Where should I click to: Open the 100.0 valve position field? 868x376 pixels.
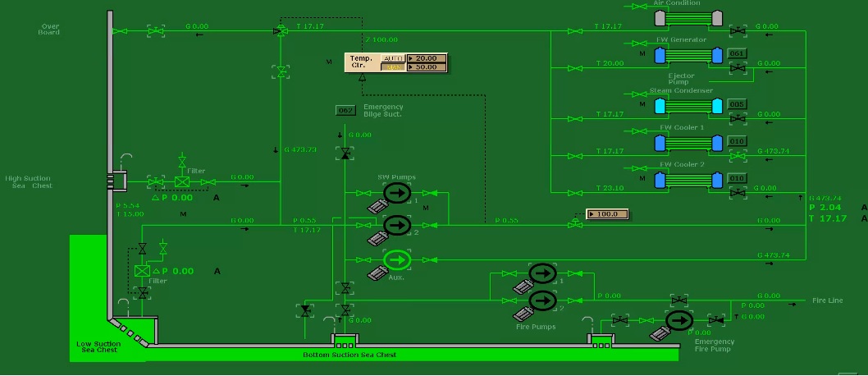click(x=607, y=214)
